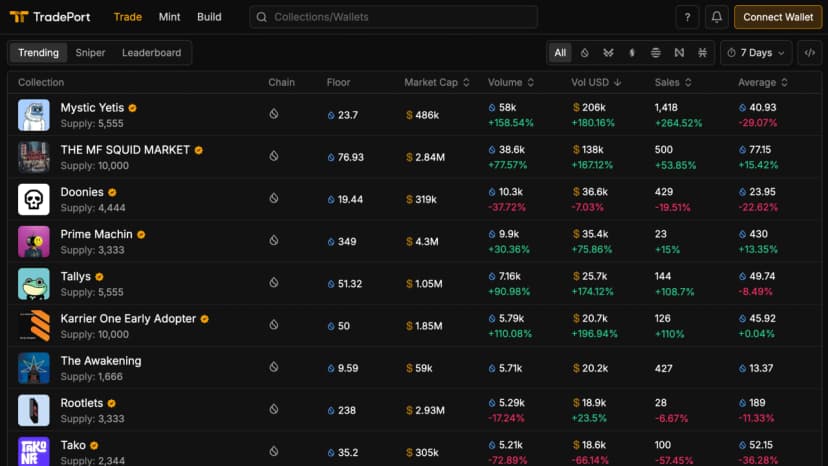Sort by Volume column
The height and width of the screenshot is (466, 828).
click(x=511, y=82)
